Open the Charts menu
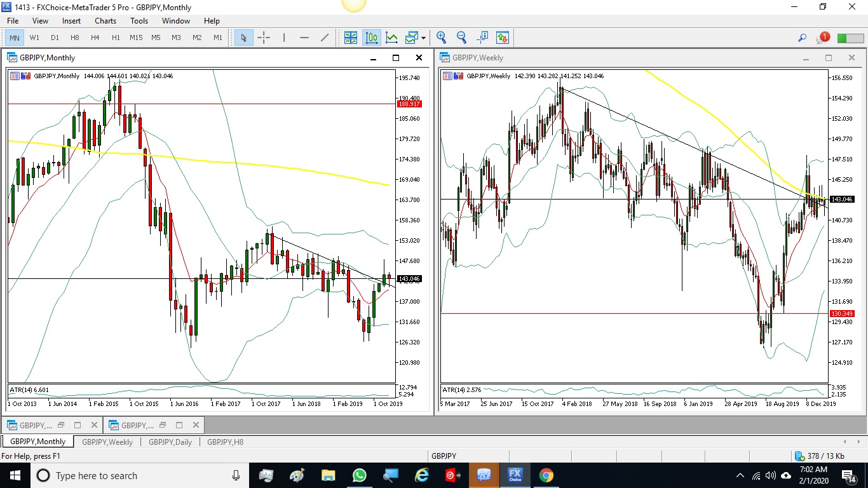868x488 pixels. click(x=105, y=21)
